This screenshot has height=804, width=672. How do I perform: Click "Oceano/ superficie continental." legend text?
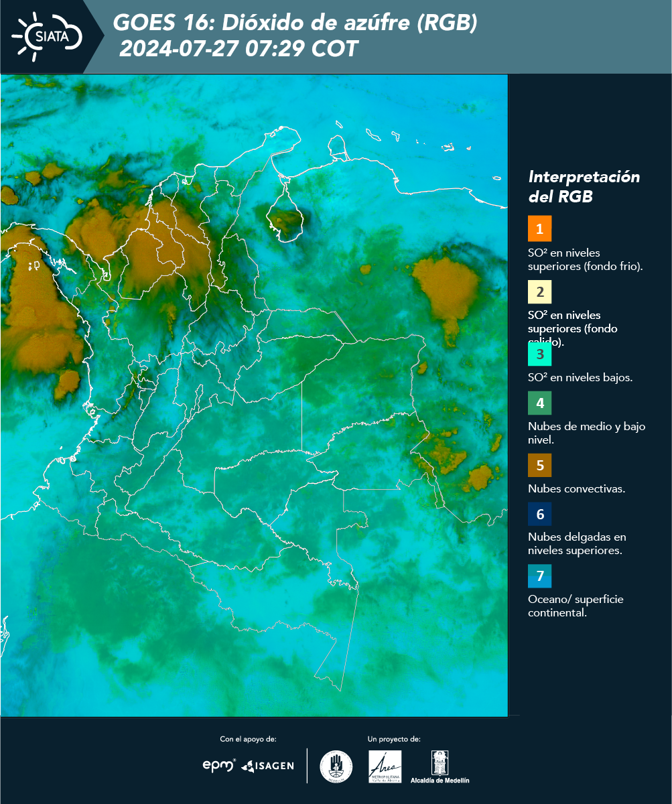[x=576, y=606]
